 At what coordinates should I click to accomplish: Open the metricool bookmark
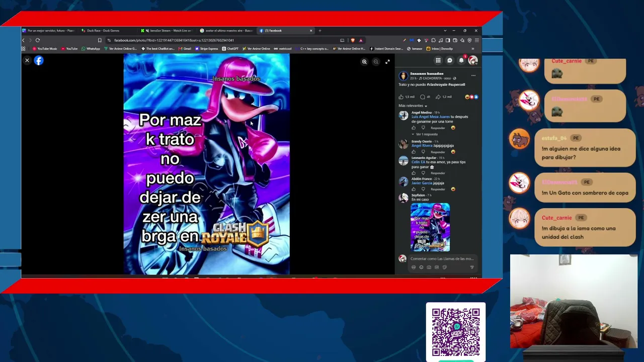(283, 49)
